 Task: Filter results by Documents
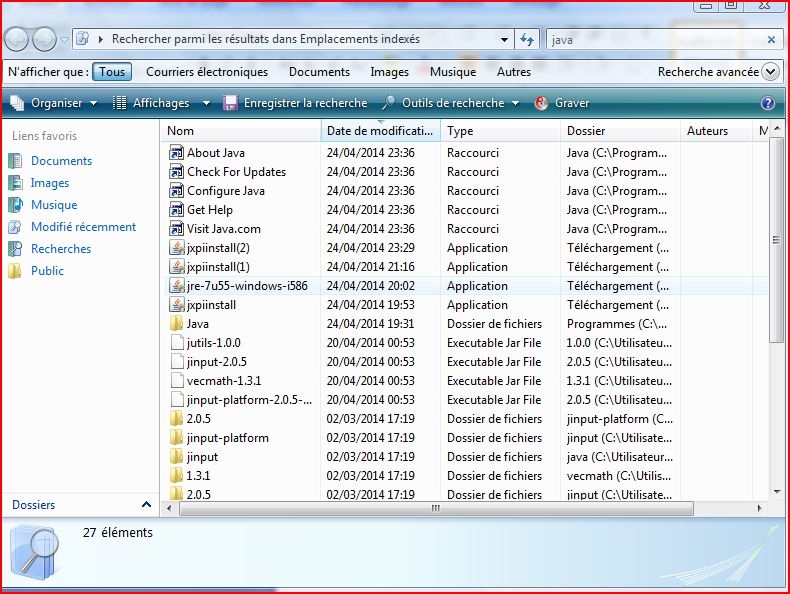pyautogui.click(x=319, y=72)
